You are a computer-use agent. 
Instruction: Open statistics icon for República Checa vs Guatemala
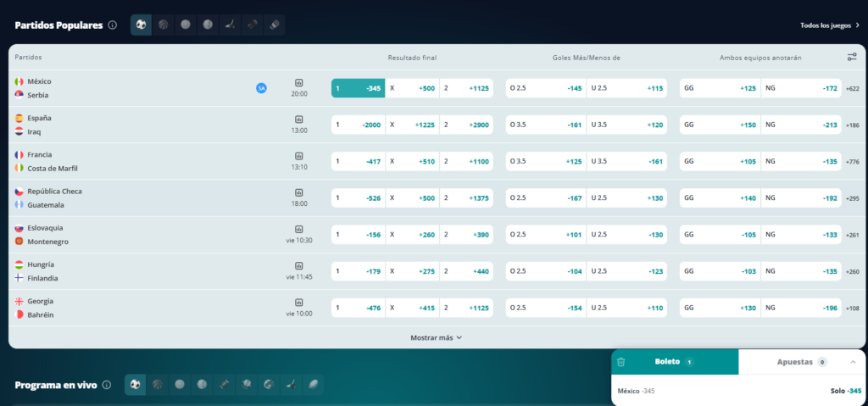(x=299, y=192)
